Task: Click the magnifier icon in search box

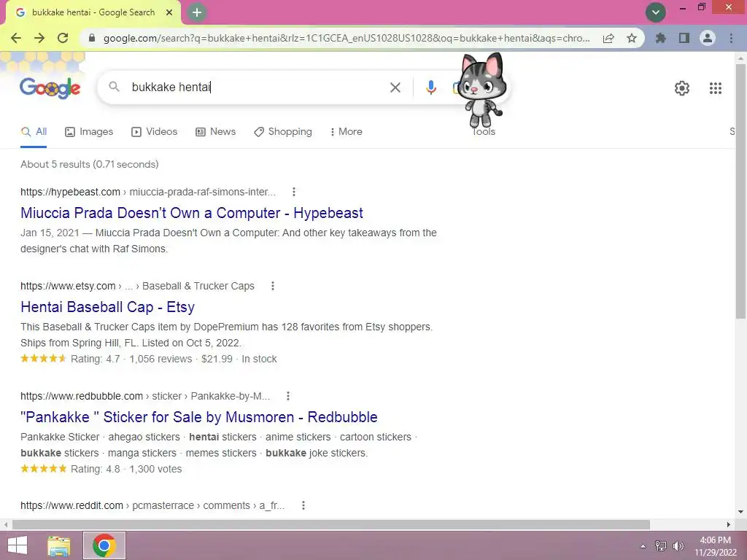Action: click(114, 87)
